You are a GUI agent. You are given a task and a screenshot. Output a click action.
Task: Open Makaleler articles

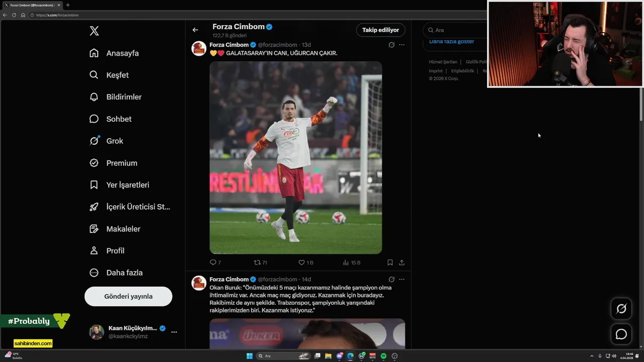[115, 229]
